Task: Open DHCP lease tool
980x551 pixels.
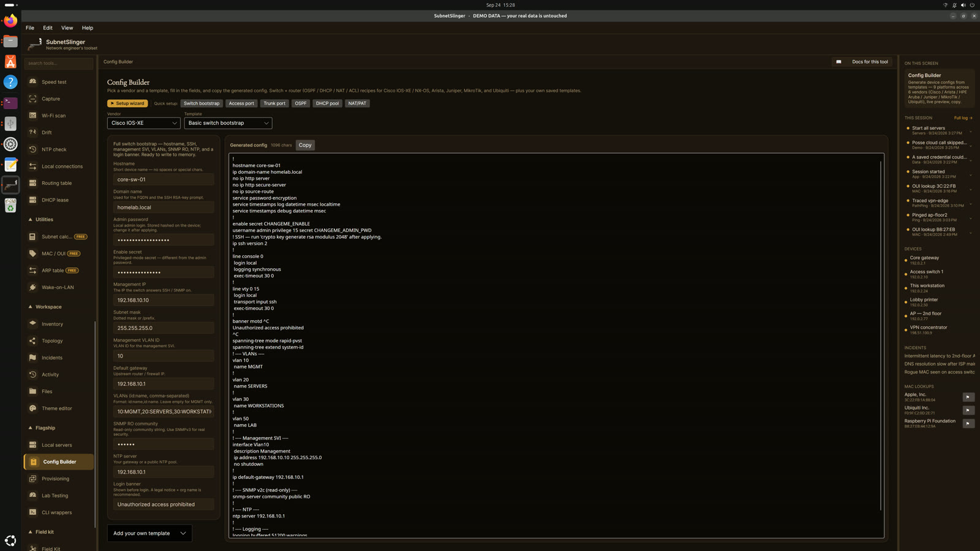Action: pyautogui.click(x=59, y=200)
